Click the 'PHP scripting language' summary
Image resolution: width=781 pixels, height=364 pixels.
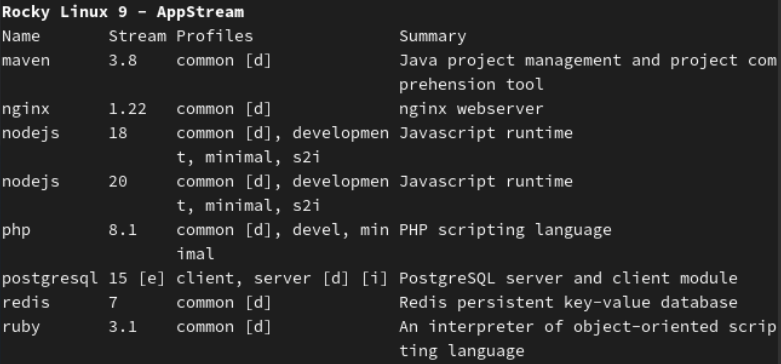pyautogui.click(x=505, y=231)
